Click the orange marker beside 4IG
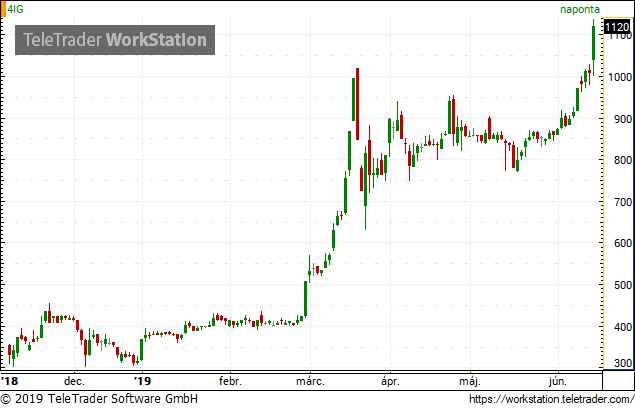Viewport: 635px width, 408px height. point(3,9)
